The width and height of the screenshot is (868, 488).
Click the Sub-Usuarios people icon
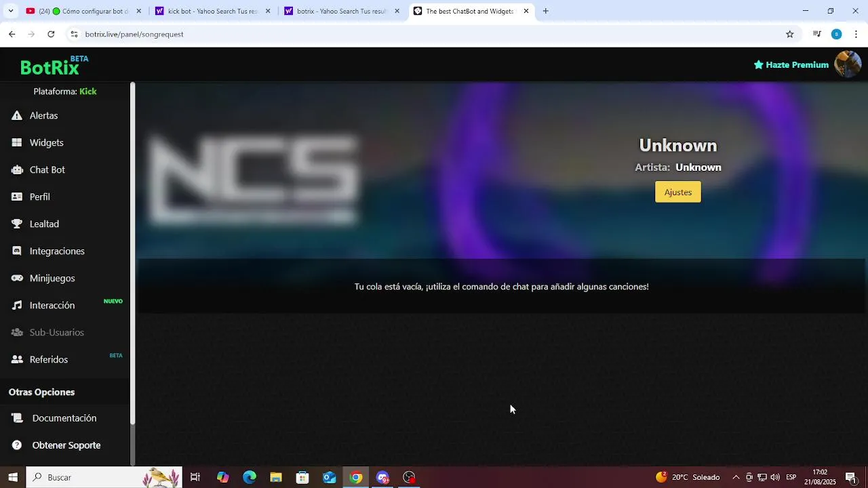click(x=17, y=333)
